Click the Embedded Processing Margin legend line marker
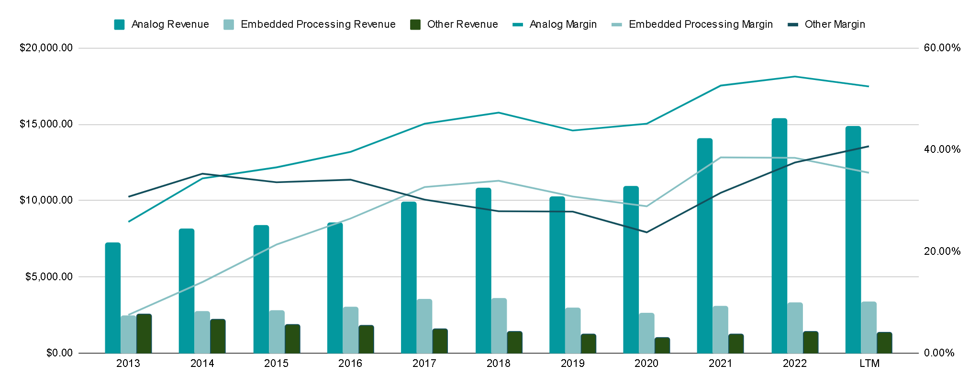 pos(617,24)
